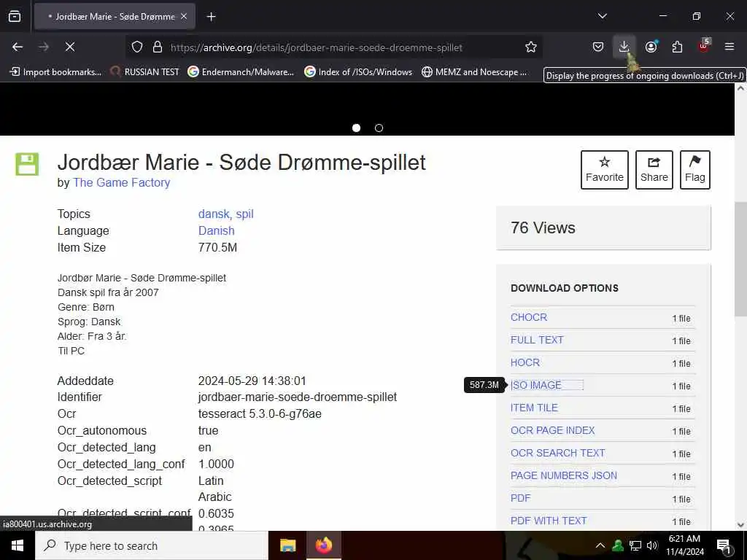Open the Endermanch/Malware bookmark
Screen dimensions: 747x560
point(241,72)
